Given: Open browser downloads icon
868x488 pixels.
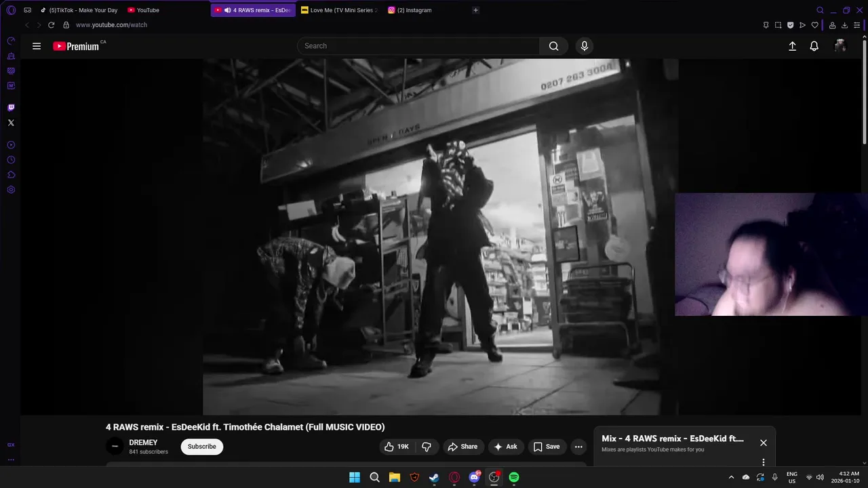Looking at the screenshot, I should pos(844,25).
